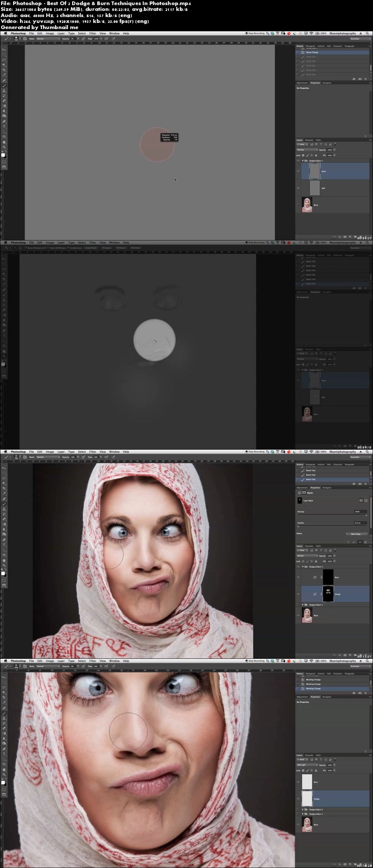
Task: Select the Eraser tool in the 00:04:37 frame
Action: [4, 100]
